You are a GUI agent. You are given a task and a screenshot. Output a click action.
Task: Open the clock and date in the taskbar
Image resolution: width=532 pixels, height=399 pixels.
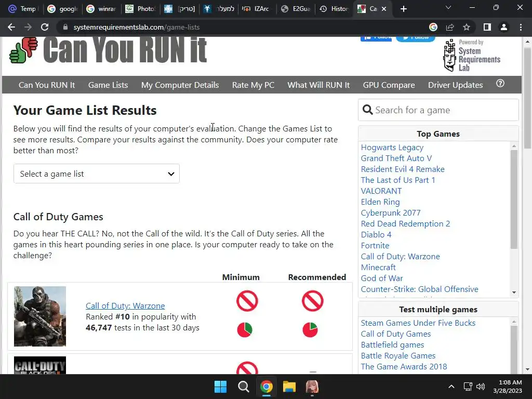point(507,387)
